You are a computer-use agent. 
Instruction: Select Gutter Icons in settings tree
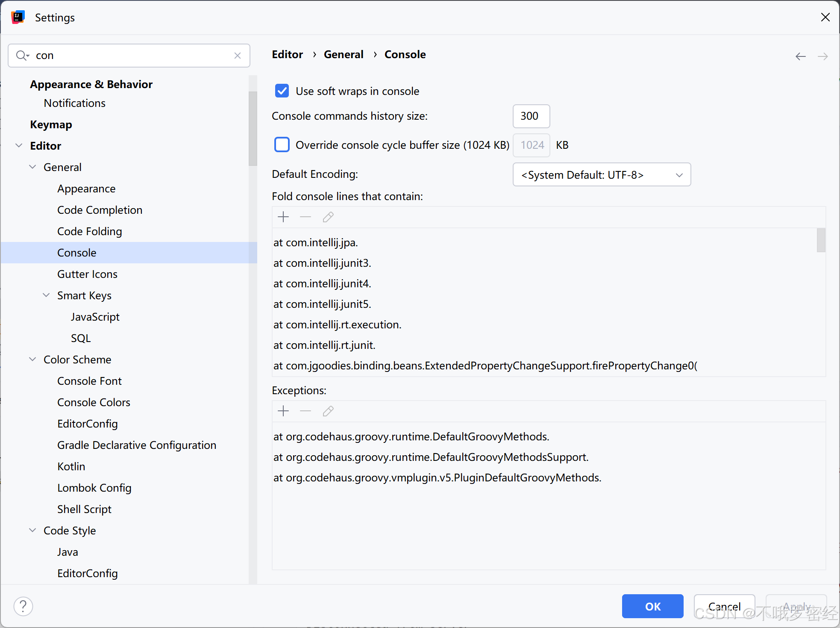coord(87,274)
